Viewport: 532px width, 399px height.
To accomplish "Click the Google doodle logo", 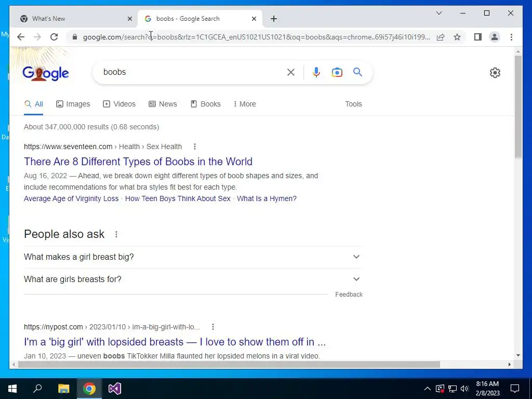I will (x=46, y=73).
